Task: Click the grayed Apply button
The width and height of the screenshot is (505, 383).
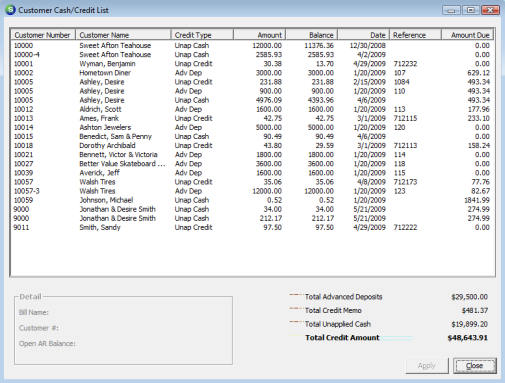Action: point(427,366)
